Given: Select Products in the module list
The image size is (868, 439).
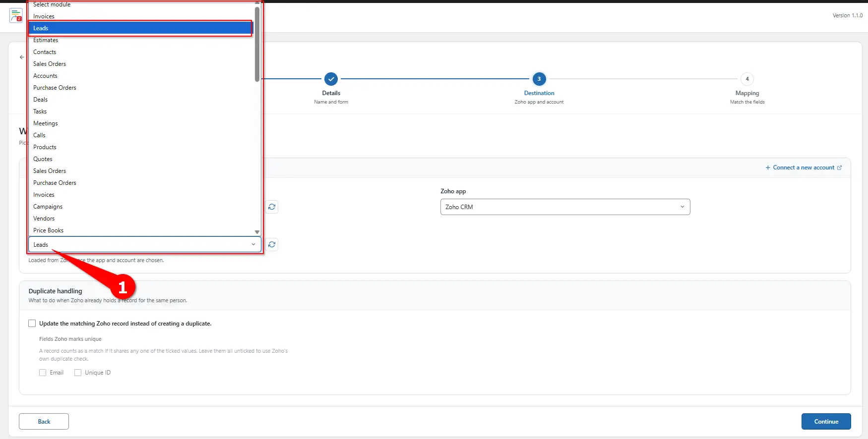Looking at the screenshot, I should (140, 147).
